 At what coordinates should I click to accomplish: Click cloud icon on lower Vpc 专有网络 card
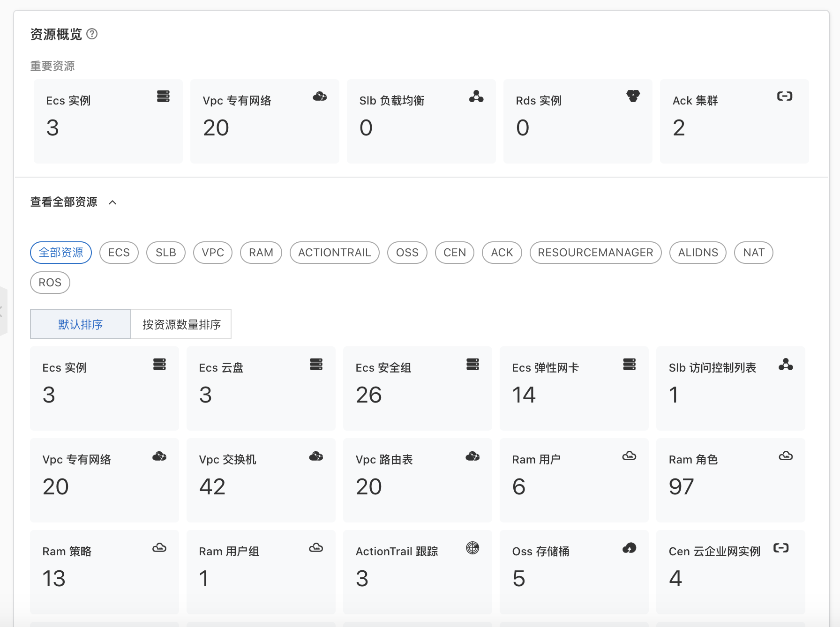(x=159, y=456)
